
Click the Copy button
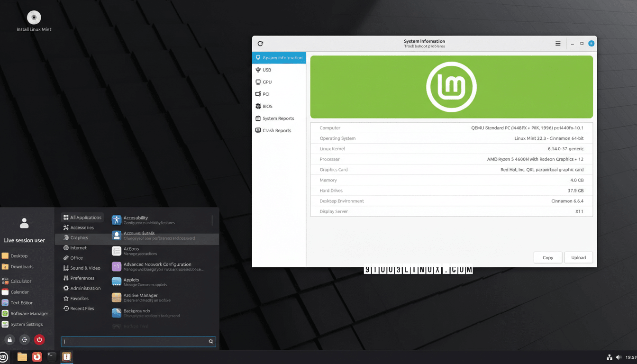(x=548, y=257)
